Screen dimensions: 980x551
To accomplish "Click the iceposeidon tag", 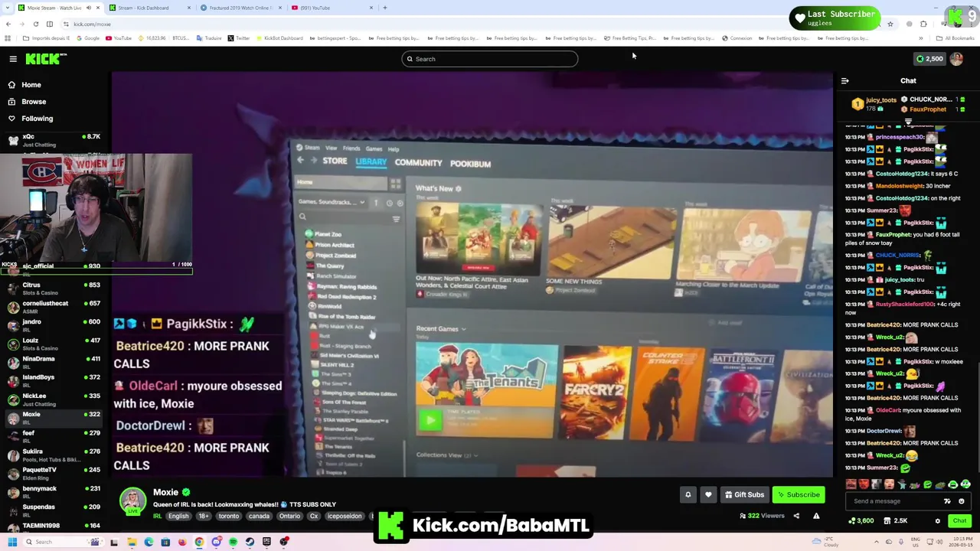I will click(x=345, y=517).
